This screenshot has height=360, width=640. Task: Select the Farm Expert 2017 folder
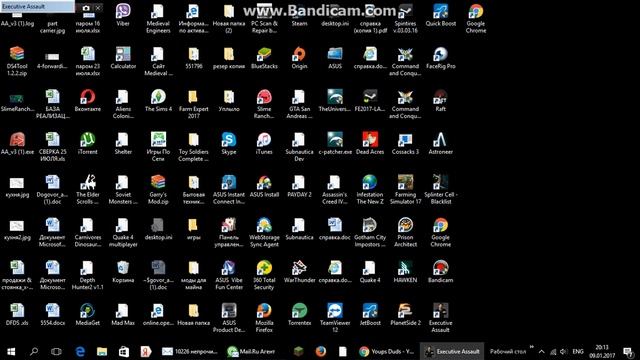(x=193, y=104)
